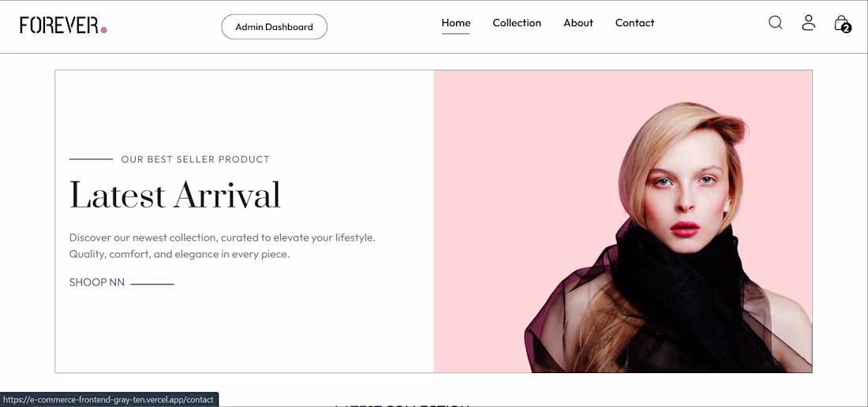
Task: Go to the Home nav tab
Action: [455, 23]
